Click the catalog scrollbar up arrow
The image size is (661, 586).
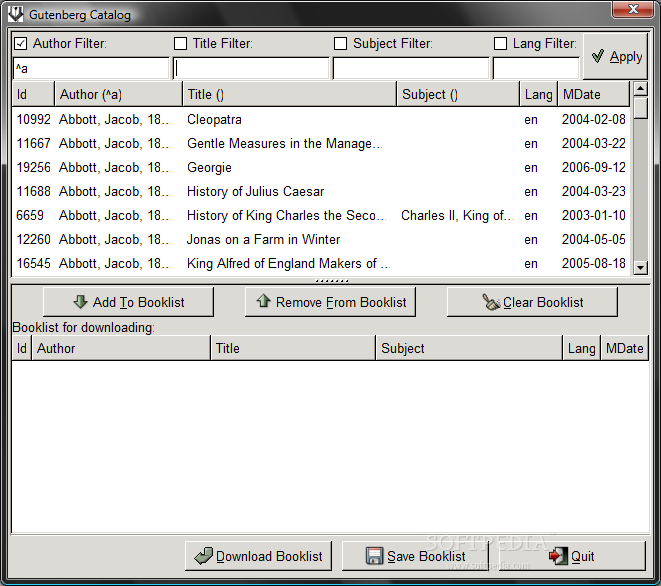(640, 89)
